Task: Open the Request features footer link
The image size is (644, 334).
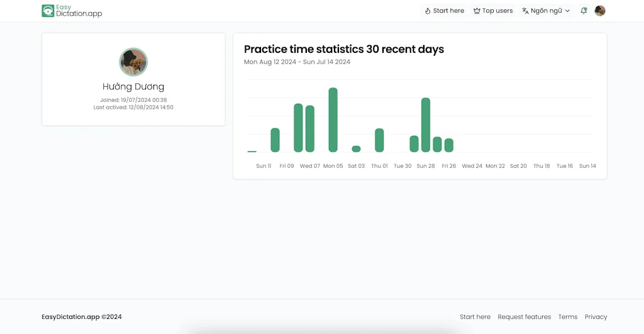Action: point(524,317)
